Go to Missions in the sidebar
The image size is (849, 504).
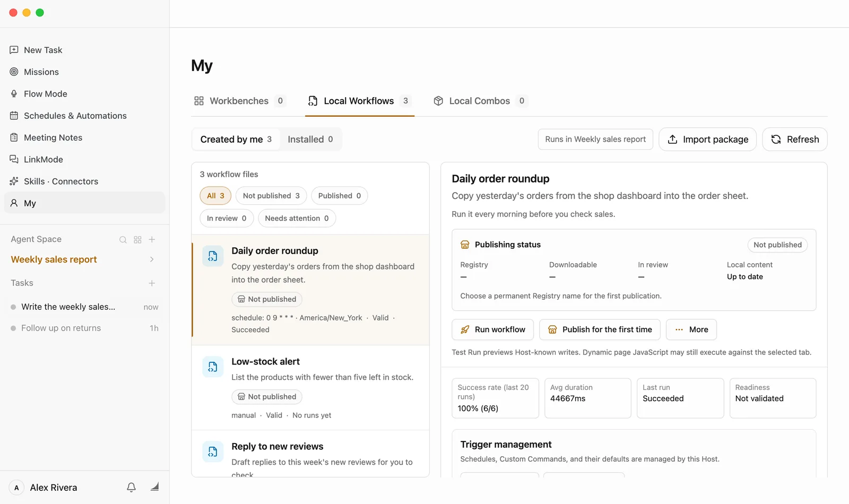click(85, 72)
